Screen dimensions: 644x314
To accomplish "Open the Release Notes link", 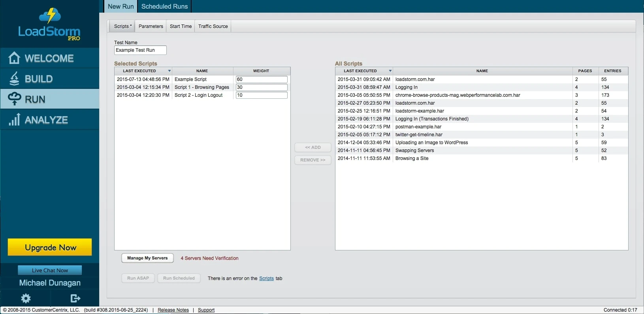I will pos(173,310).
